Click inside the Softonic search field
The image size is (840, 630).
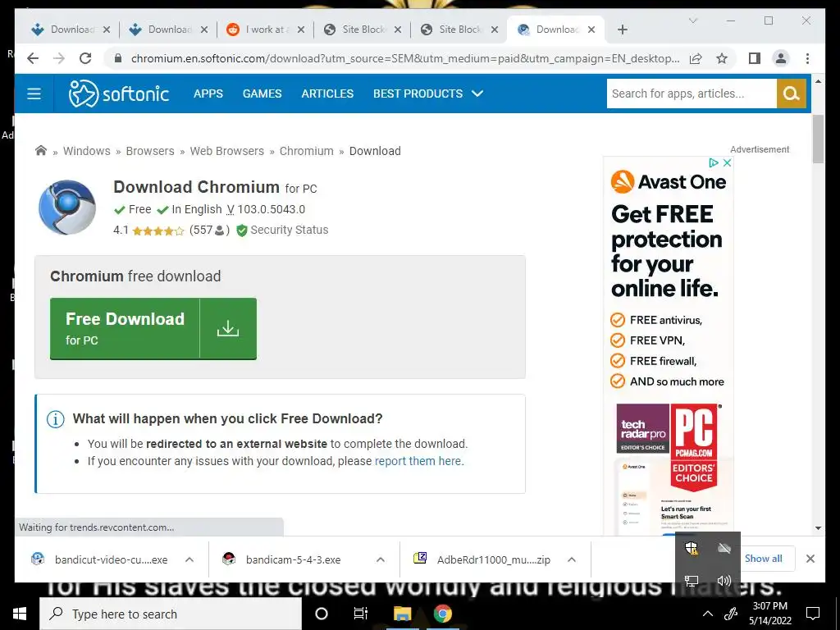coord(691,94)
